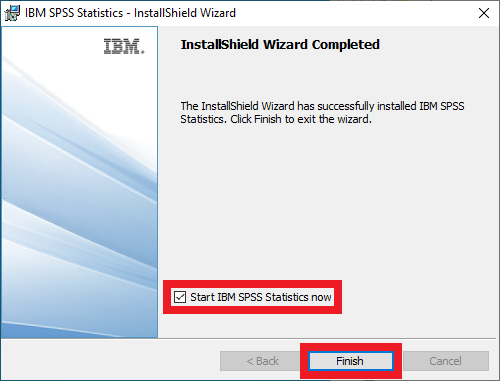Click the bottom button bar's empty left area
Screen dimensions: 500x381
(110, 360)
